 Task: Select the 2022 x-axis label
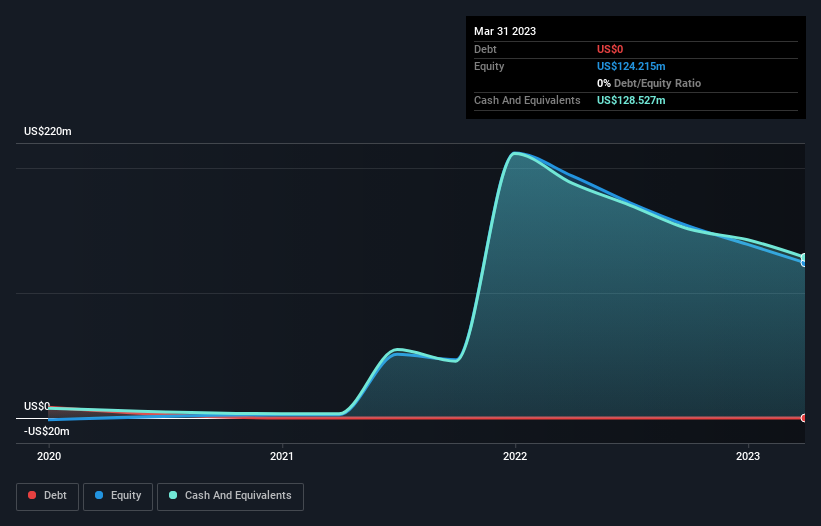tap(515, 456)
